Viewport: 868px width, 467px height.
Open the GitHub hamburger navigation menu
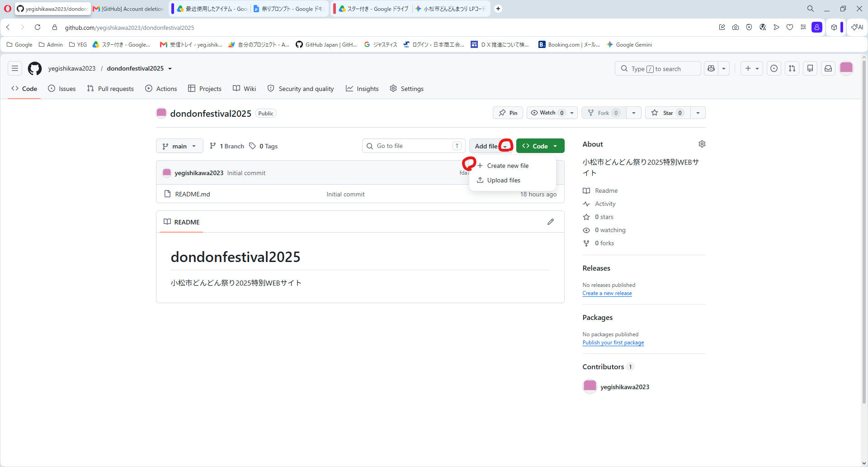[x=15, y=68]
